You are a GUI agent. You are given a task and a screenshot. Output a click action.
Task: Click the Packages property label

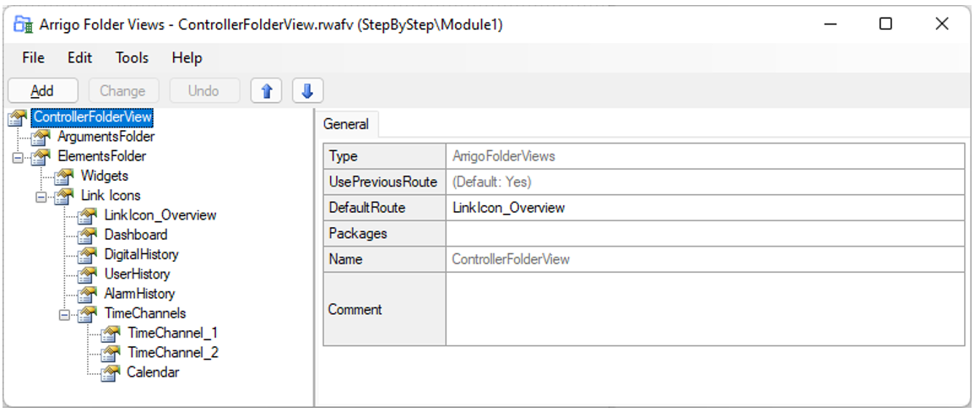point(384,233)
